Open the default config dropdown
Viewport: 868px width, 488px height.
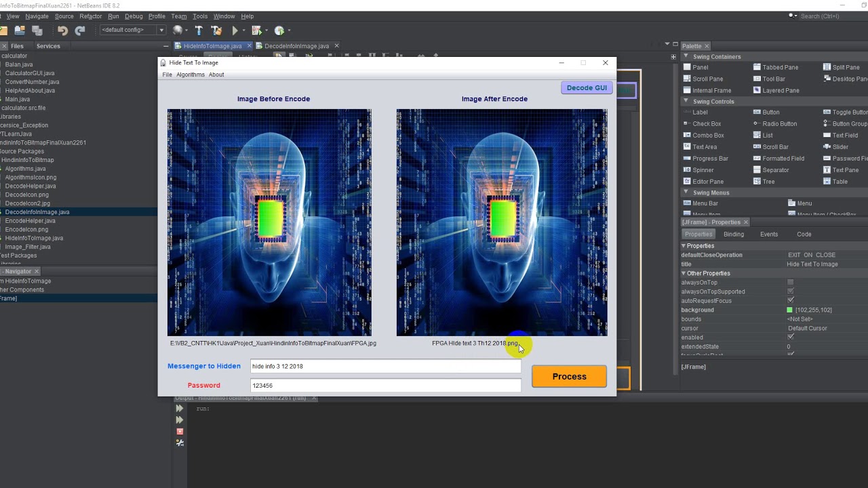(133, 30)
